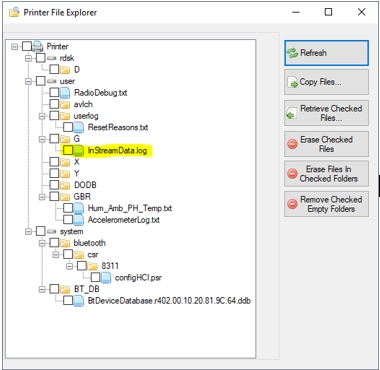Screen dimensions: 380x370
Task: Collapse the Printer root node
Action: tap(15, 46)
